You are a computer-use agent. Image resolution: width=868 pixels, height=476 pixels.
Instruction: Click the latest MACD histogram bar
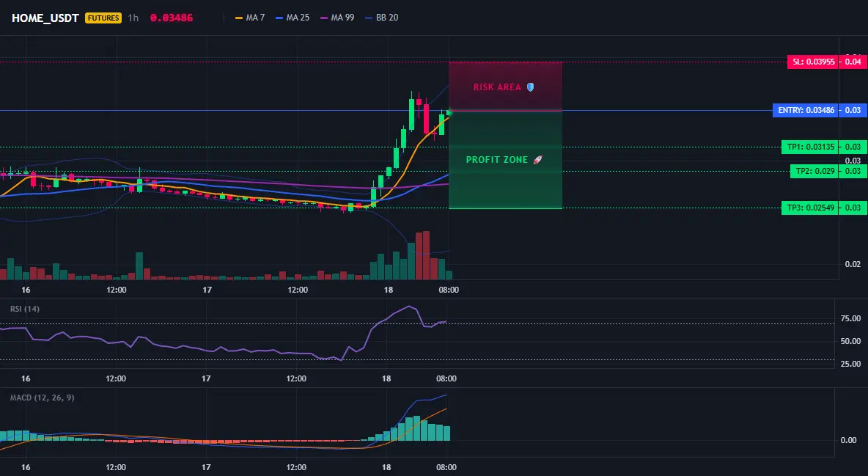(446, 433)
